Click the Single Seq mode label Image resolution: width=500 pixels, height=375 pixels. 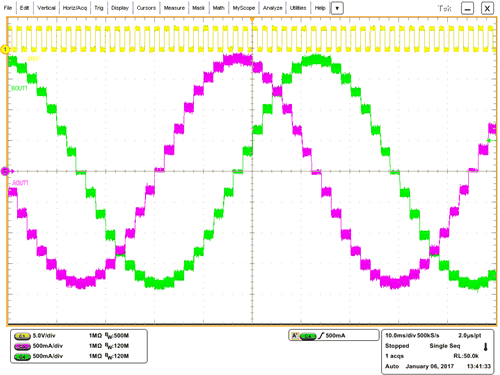(445, 346)
